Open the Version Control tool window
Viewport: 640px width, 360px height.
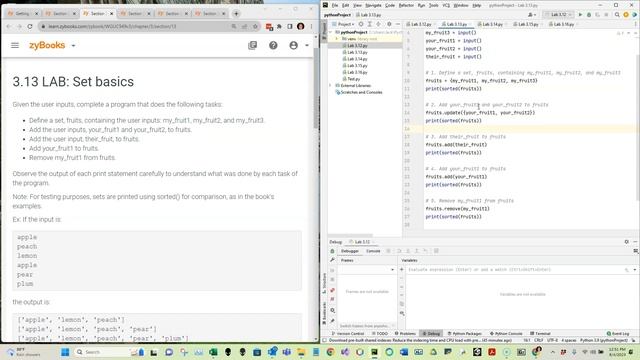pyautogui.click(x=347, y=334)
